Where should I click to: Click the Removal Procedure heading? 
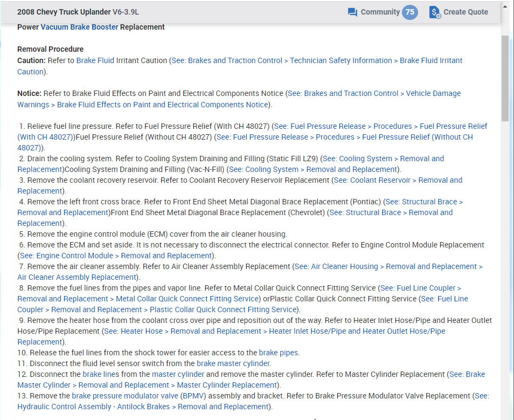51,49
